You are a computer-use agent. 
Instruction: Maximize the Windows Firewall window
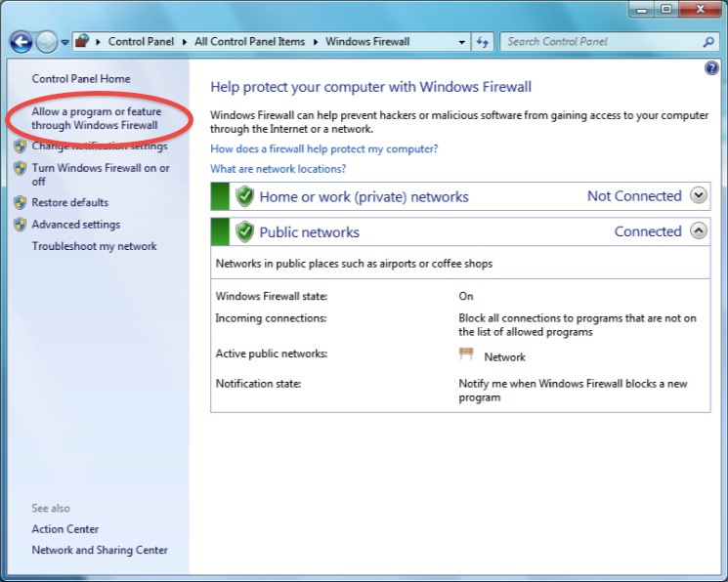tap(666, 10)
